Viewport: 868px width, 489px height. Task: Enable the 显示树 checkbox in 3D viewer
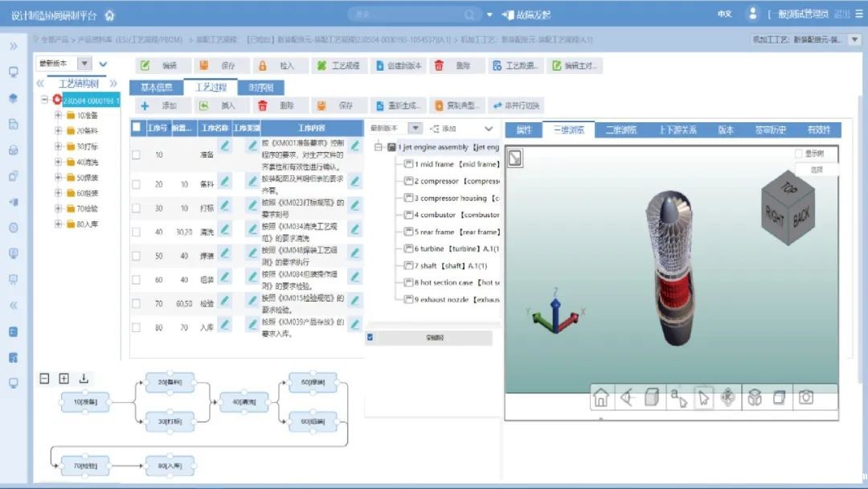click(x=798, y=153)
